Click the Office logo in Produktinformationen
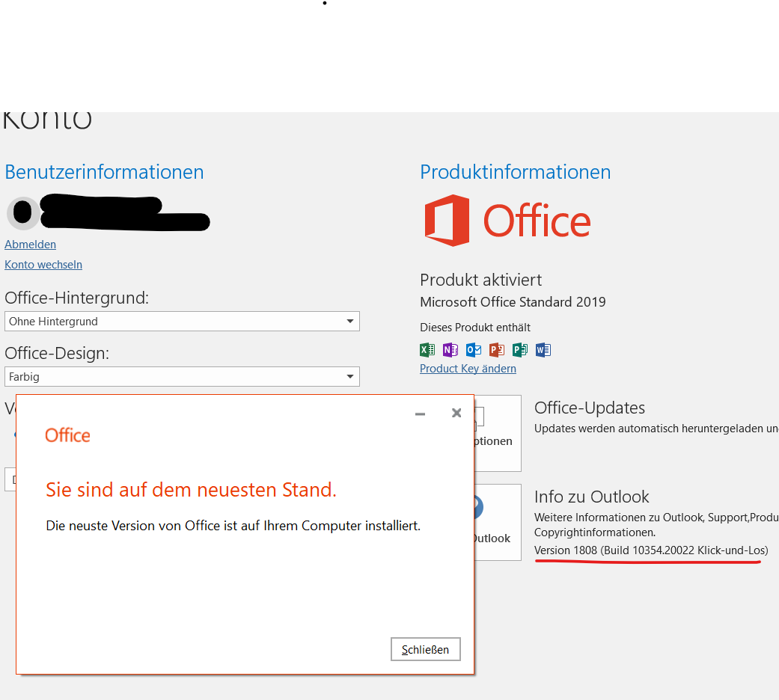The height and width of the screenshot is (700, 779). (x=507, y=221)
